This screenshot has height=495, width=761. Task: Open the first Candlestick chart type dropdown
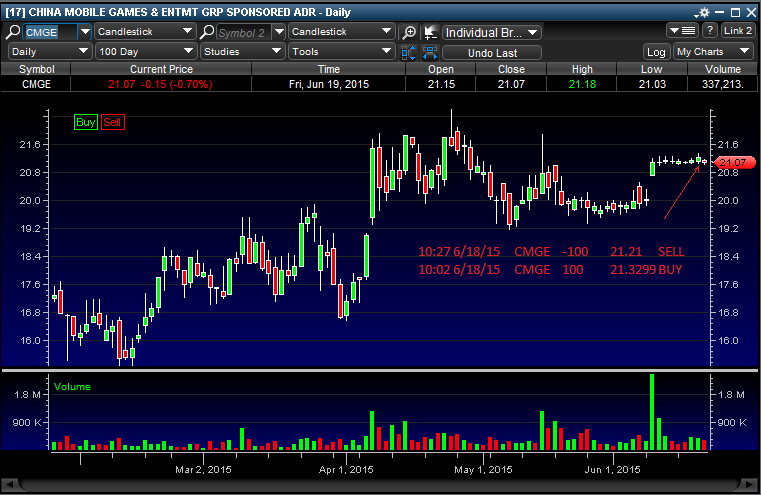[x=145, y=32]
